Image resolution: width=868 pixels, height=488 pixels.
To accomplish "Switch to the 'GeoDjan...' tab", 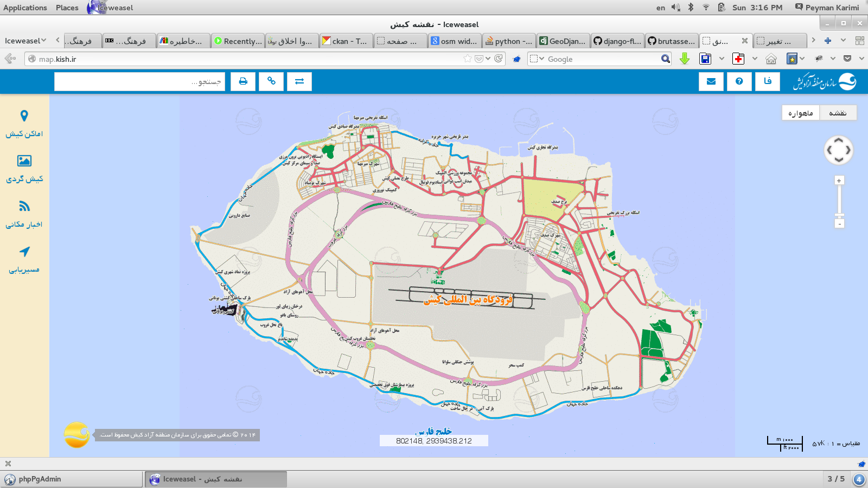I will point(563,41).
